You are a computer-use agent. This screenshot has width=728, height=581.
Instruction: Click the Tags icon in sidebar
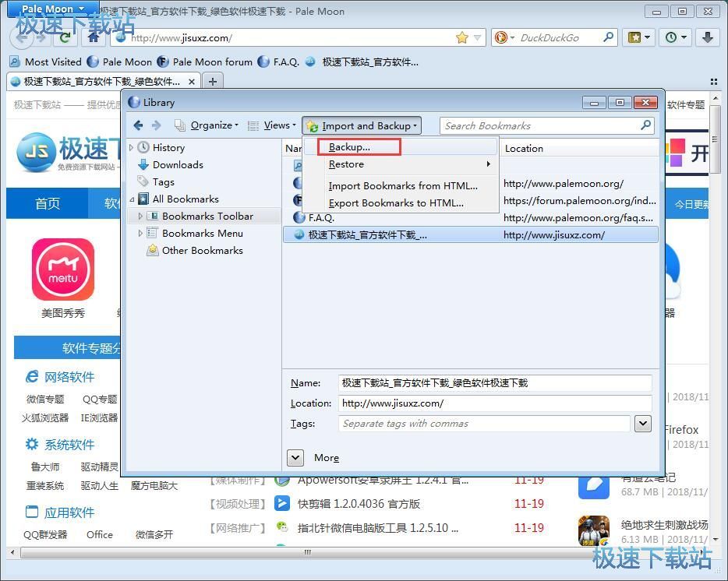pyautogui.click(x=143, y=181)
